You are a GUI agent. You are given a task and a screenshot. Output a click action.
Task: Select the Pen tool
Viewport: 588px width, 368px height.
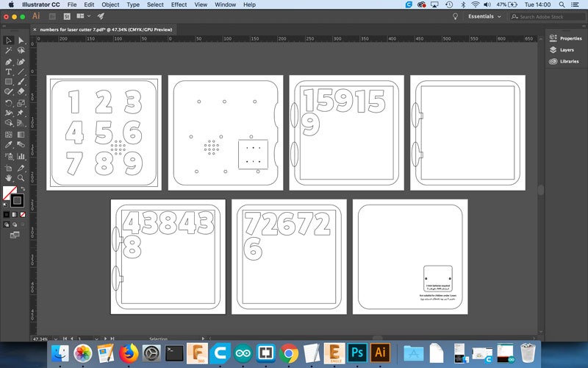[9, 62]
